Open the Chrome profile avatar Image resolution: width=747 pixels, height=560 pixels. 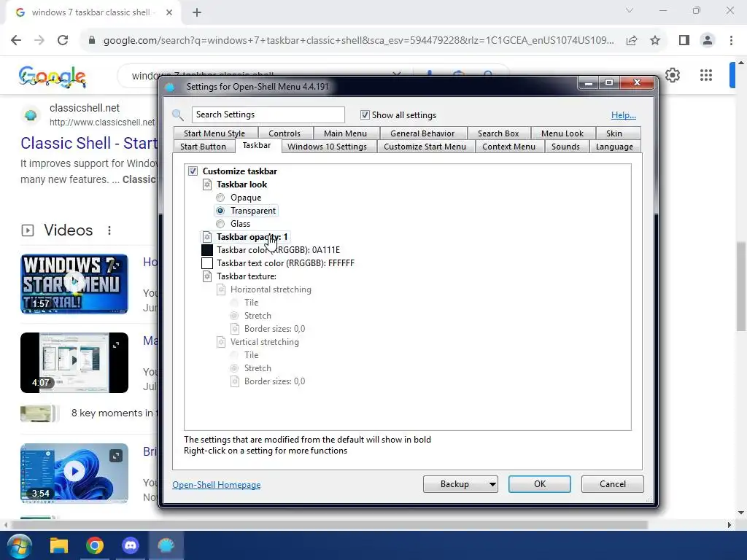[x=708, y=41]
